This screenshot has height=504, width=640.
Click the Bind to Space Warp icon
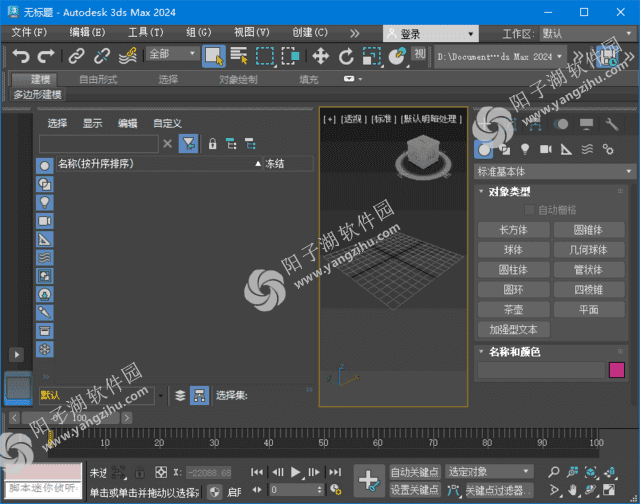click(x=127, y=56)
